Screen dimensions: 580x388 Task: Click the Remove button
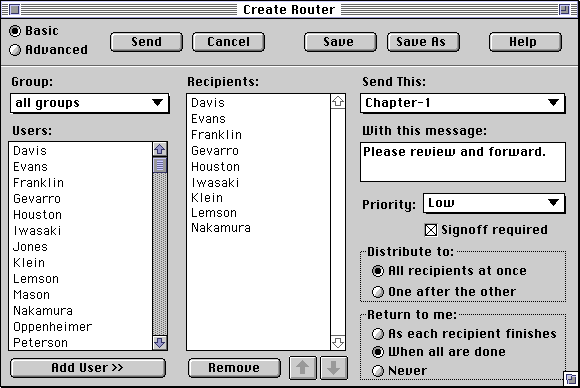click(234, 368)
